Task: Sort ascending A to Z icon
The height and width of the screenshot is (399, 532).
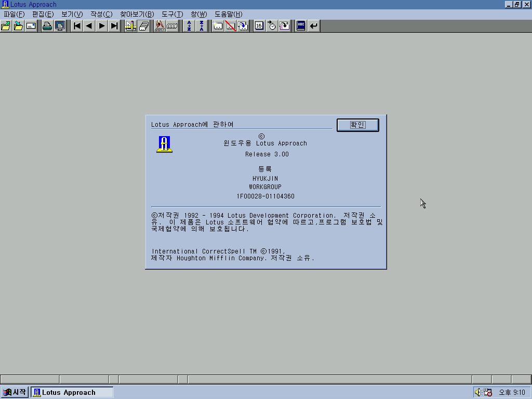Action: tap(189, 26)
